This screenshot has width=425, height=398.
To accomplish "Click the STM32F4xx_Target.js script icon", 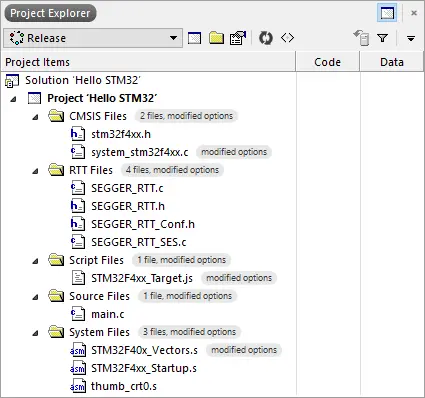I will coord(78,278).
